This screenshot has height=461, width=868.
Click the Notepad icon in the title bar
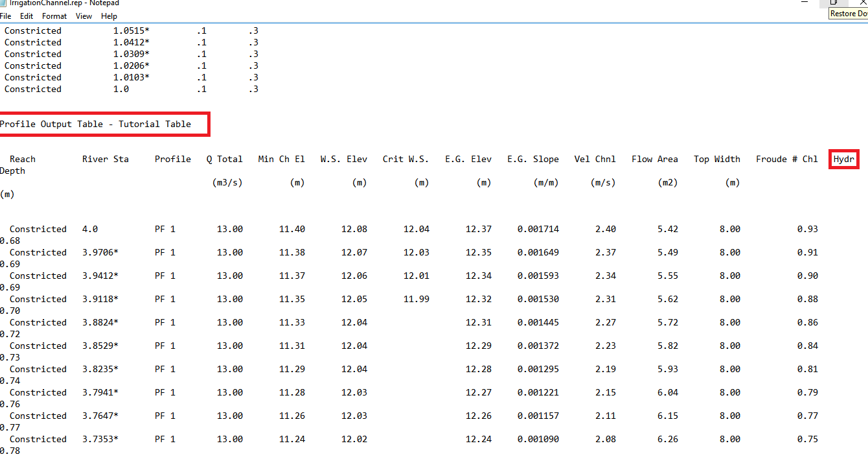(x=5, y=3)
